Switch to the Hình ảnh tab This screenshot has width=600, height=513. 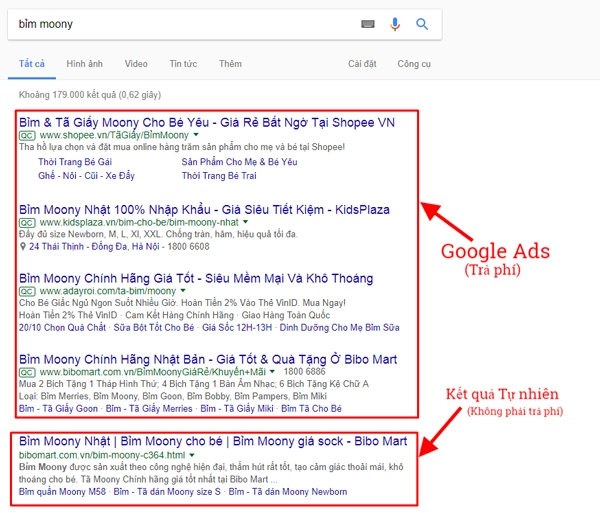tap(85, 64)
